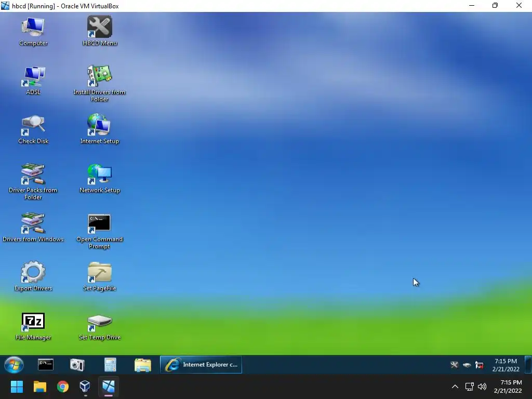Screen dimensions: 532x399
Task: Click the guest clock showing 7:15 PM
Action: [506, 365]
